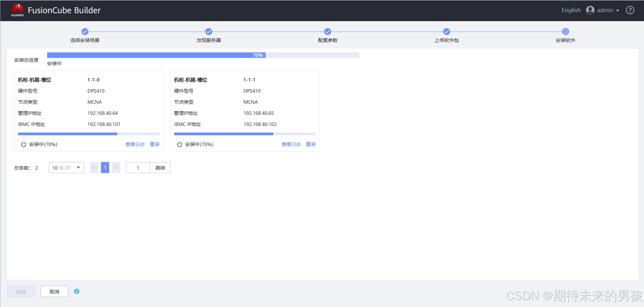Click management IP 192.168.40.64
The width and height of the screenshot is (644, 307).
click(103, 113)
